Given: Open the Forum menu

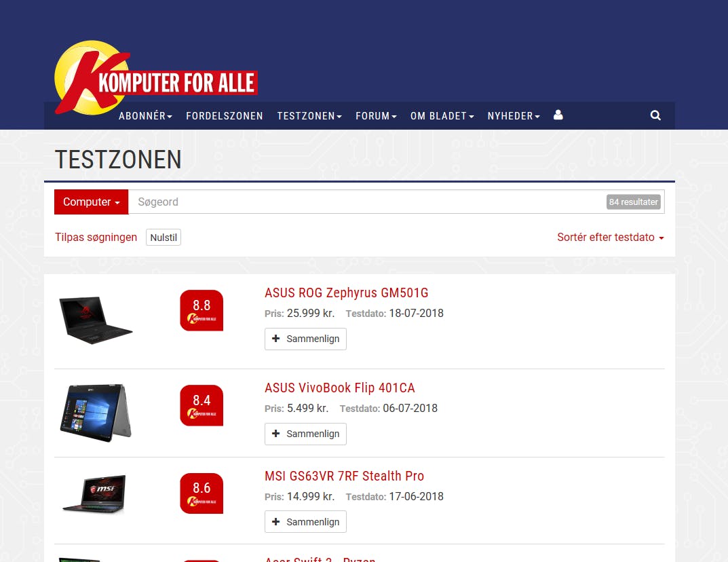Looking at the screenshot, I should coord(376,115).
